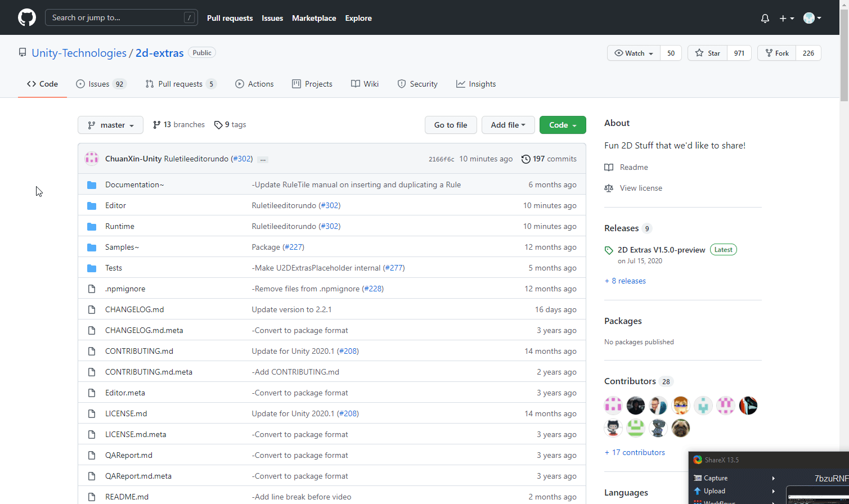Click the Editor folder icon
The image size is (849, 504).
click(x=92, y=205)
